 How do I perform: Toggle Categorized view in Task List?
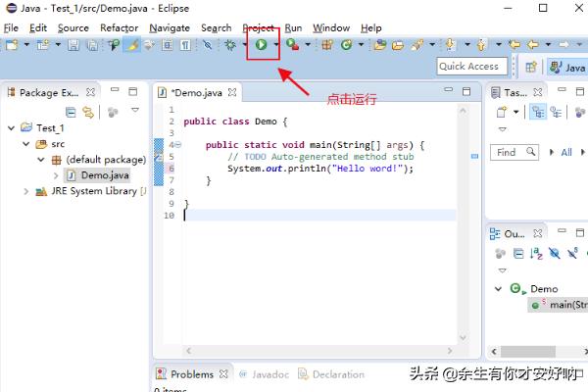click(538, 112)
